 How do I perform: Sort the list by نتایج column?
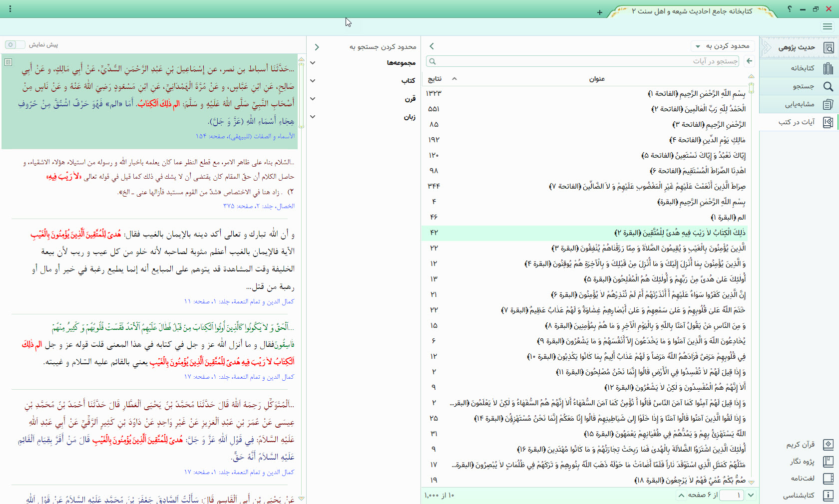click(x=434, y=79)
